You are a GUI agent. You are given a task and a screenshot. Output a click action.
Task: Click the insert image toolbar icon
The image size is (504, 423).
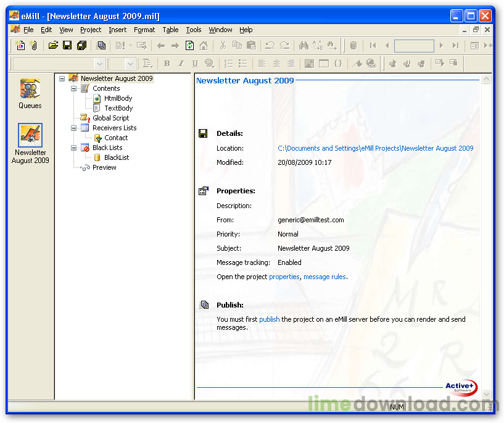click(309, 64)
